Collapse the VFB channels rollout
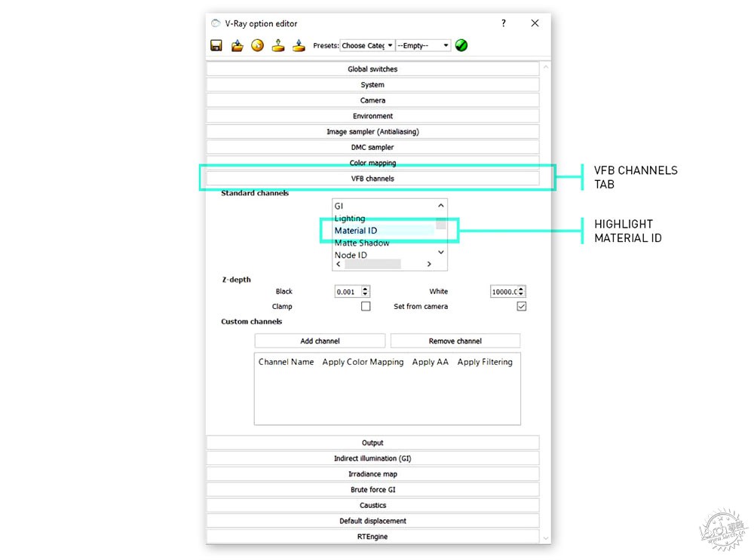754x560 pixels. coord(372,179)
